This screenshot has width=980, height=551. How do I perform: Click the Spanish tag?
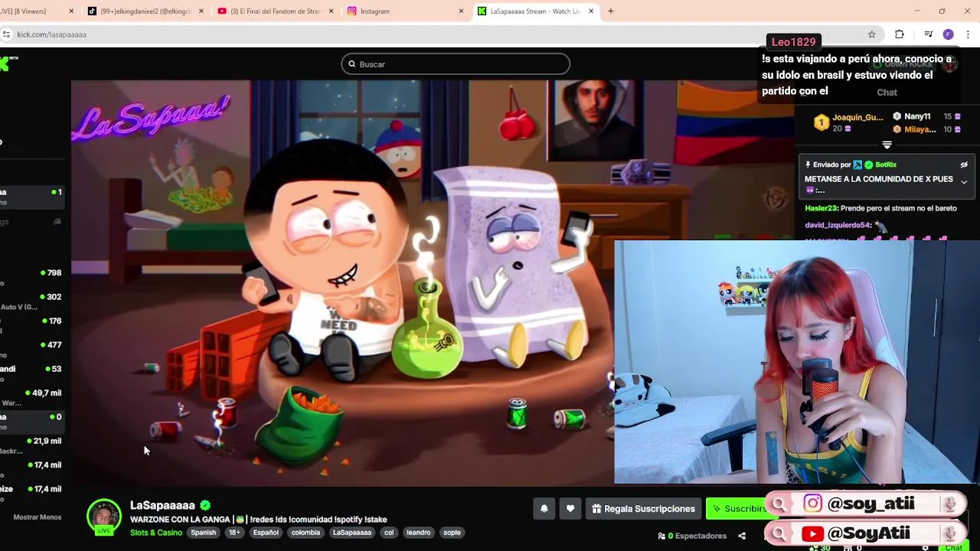204,533
